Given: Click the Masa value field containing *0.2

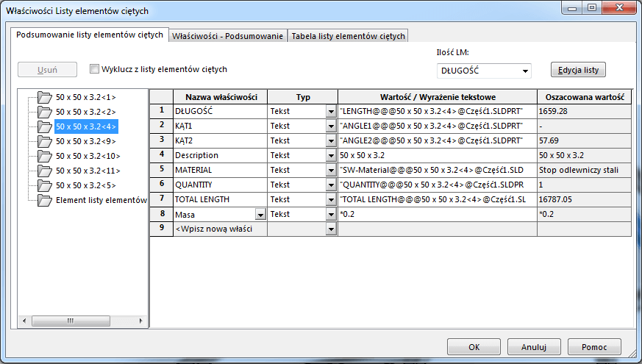Looking at the screenshot, I should (437, 214).
